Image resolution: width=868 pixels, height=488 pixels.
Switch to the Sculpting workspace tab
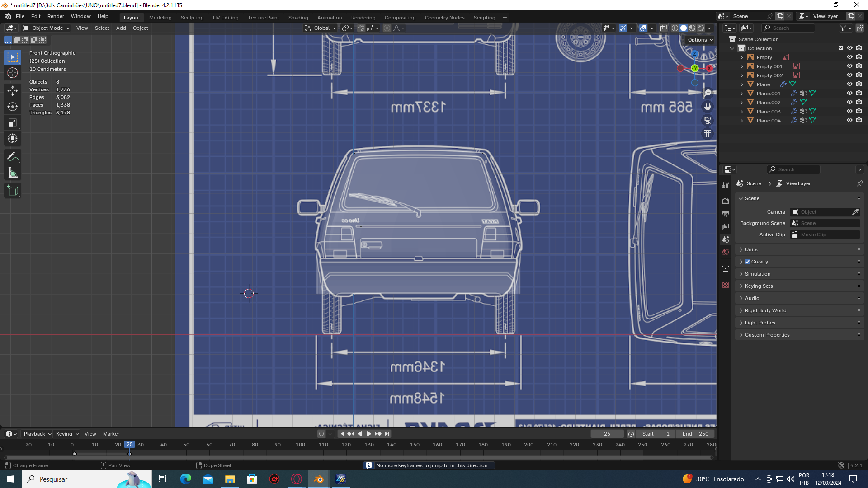point(192,18)
